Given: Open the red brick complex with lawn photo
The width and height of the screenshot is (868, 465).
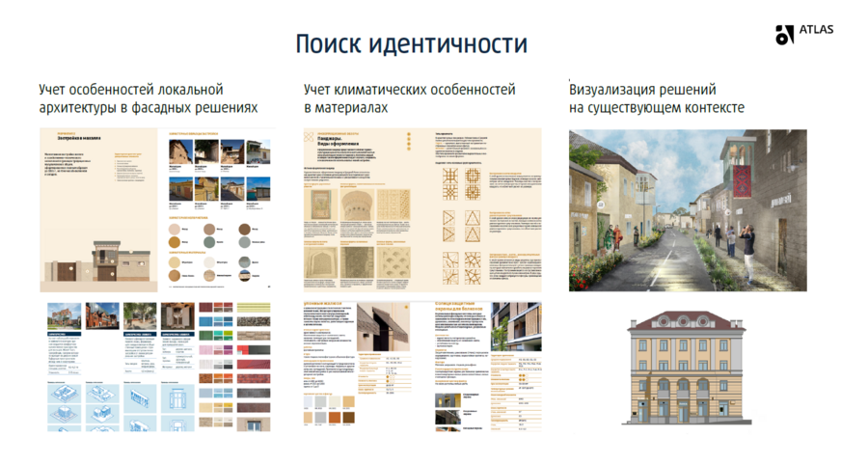Looking at the screenshot, I should coord(64,316).
